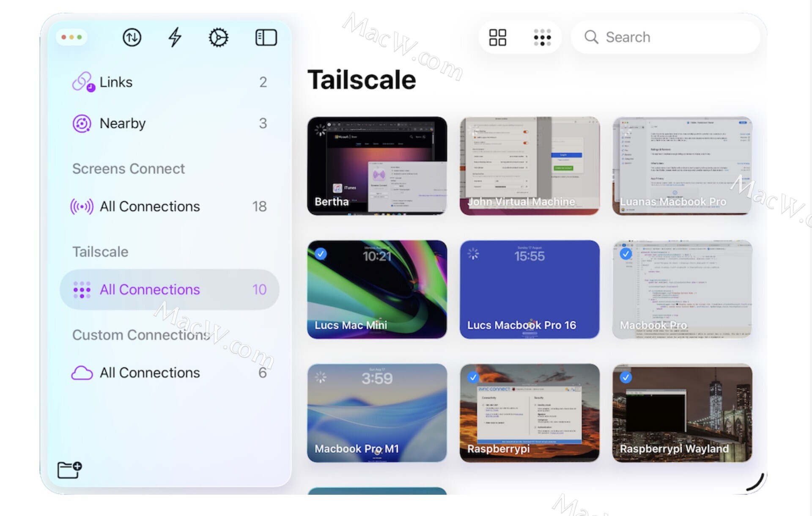Click checkmark badge on Lucs Mac Mini
Image resolution: width=812 pixels, height=516 pixels.
coord(321,254)
